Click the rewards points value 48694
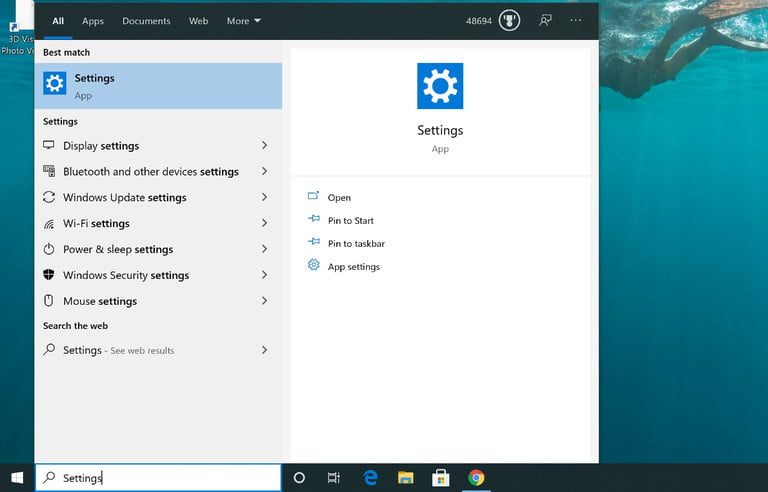 (479, 21)
